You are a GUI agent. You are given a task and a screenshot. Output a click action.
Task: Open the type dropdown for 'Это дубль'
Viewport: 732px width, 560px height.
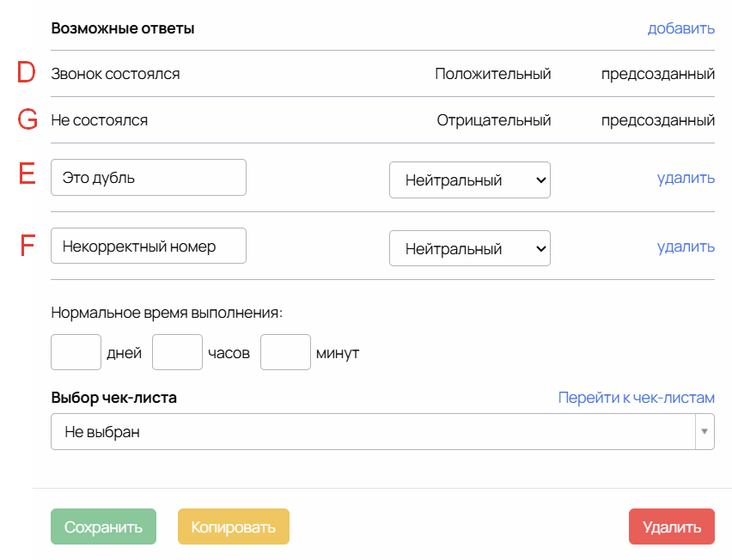pos(470,180)
